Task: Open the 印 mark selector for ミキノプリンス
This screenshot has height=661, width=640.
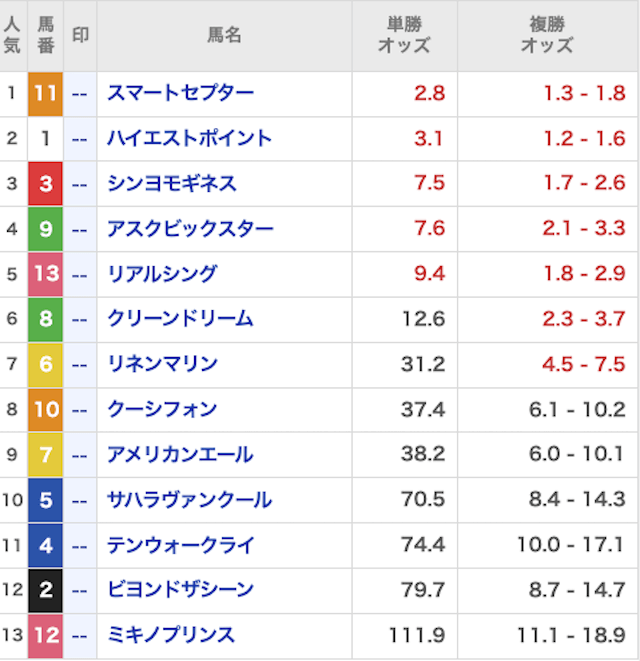Action: (x=80, y=635)
